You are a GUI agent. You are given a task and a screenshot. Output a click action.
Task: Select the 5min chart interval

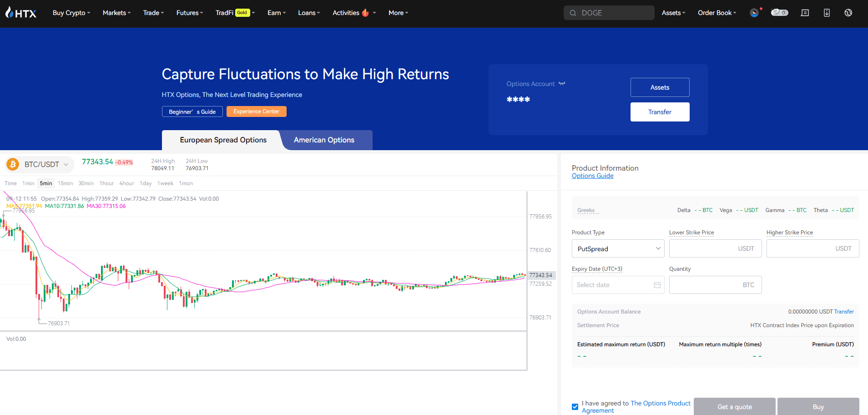point(46,183)
